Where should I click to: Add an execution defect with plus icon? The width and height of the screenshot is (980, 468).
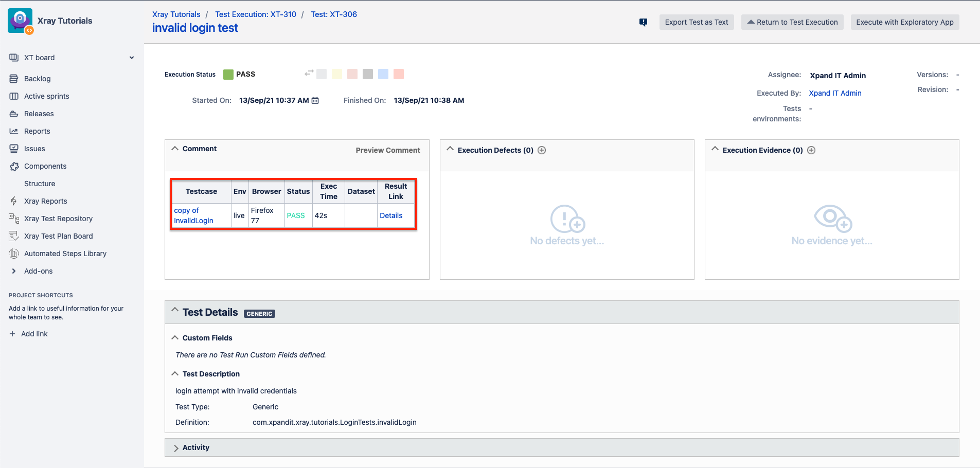(542, 150)
